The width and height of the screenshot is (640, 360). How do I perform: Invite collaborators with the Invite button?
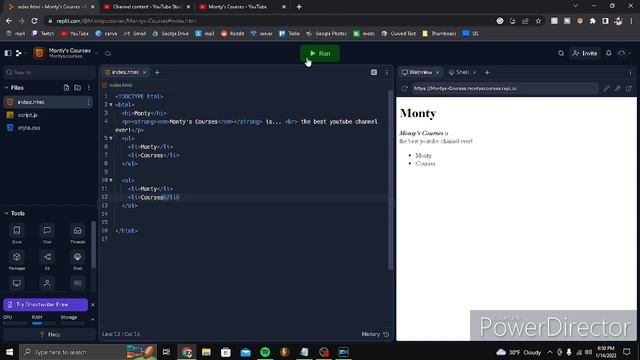coord(585,53)
